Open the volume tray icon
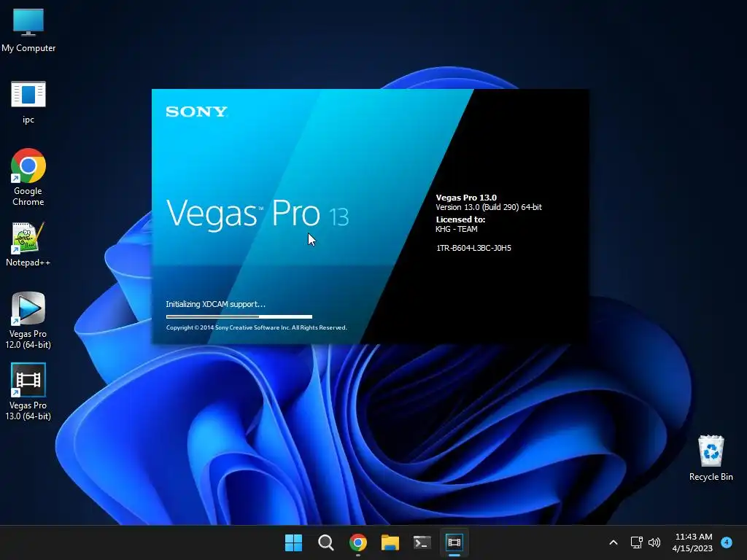The image size is (747, 560). pyautogui.click(x=654, y=542)
